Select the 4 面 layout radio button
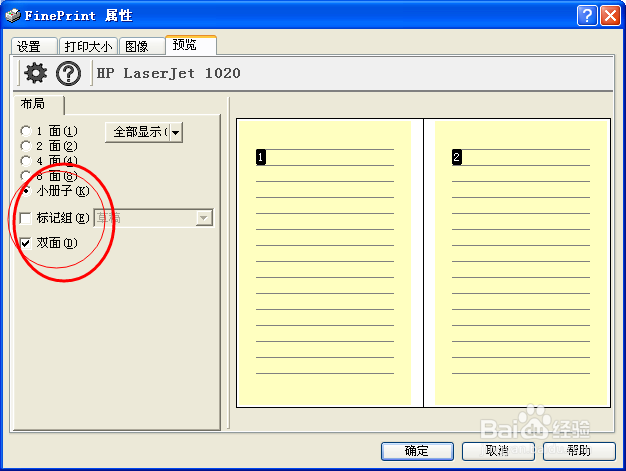Viewport: 626px width, 471px height. (26, 161)
